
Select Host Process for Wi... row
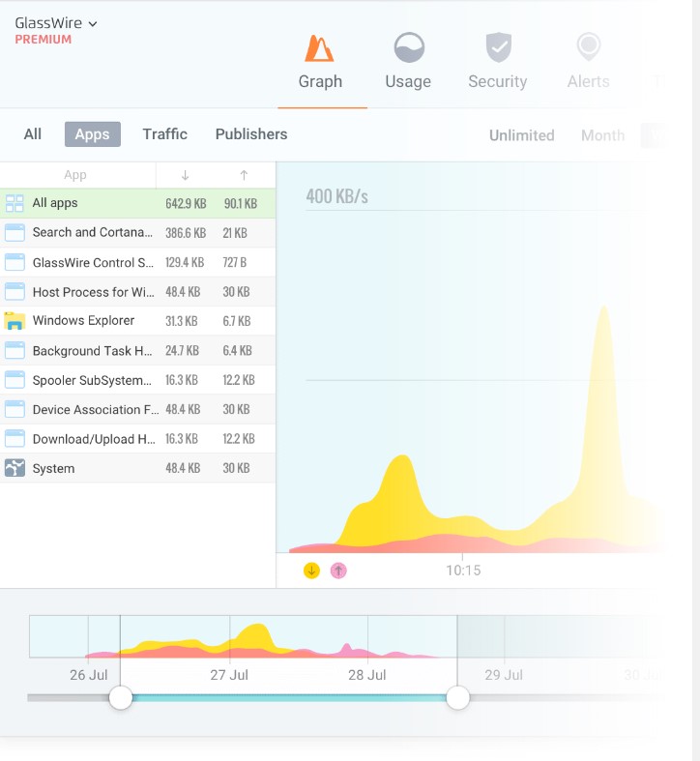[138, 292]
